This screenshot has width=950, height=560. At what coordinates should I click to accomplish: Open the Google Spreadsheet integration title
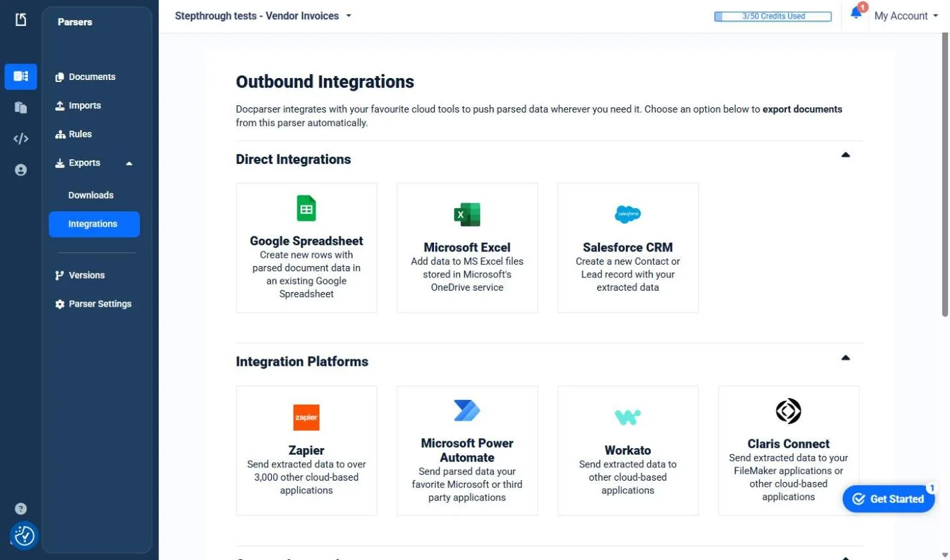(307, 241)
